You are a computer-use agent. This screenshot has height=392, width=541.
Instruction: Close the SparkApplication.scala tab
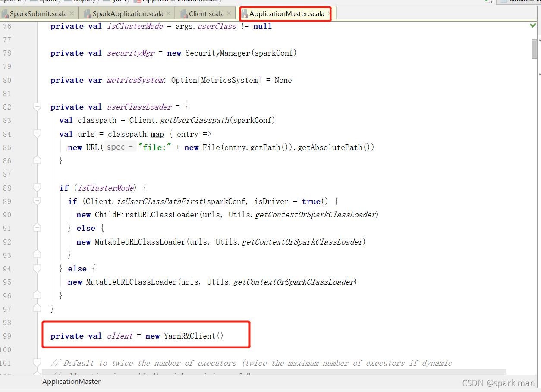[168, 13]
